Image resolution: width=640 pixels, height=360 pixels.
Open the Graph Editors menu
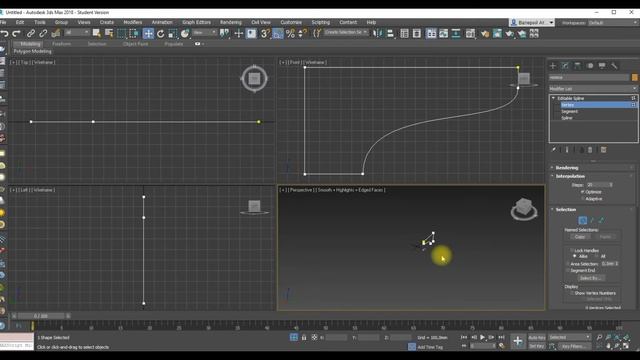tap(196, 22)
